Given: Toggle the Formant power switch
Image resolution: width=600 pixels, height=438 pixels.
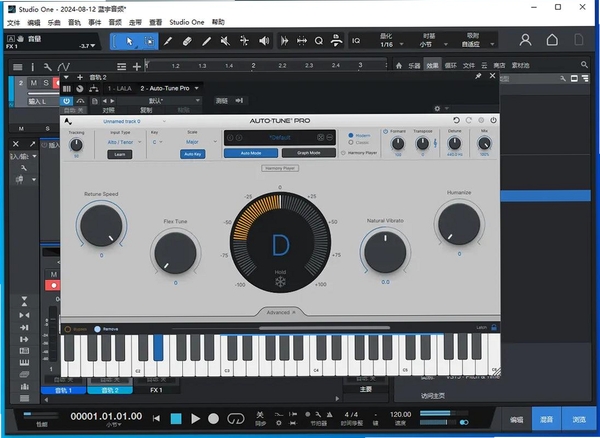Looking at the screenshot, I should (x=385, y=131).
